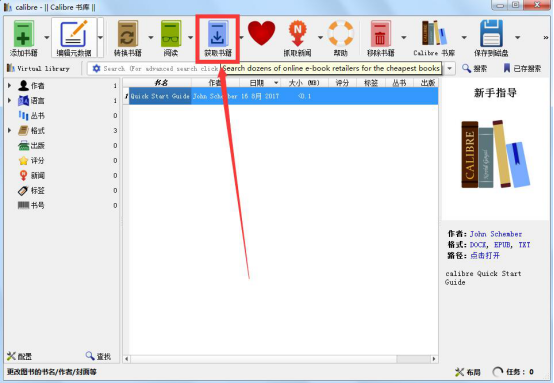This screenshot has height=383, width=554.
Task: Click the Virtual library button
Action: [x=38, y=68]
